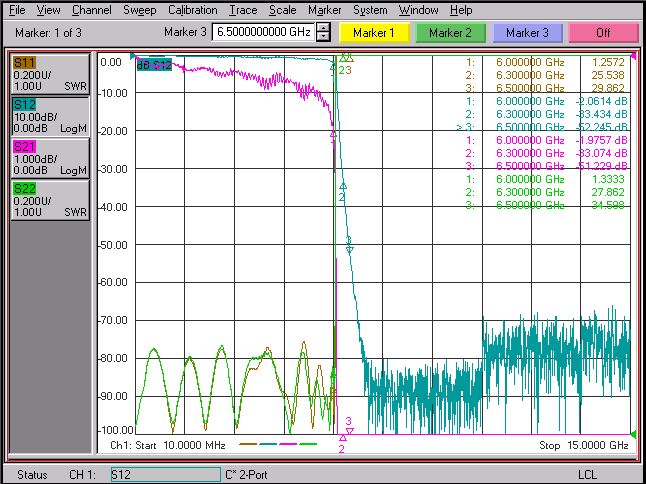The image size is (646, 484).
Task: Select the S22 trace status button
Action: point(50,200)
